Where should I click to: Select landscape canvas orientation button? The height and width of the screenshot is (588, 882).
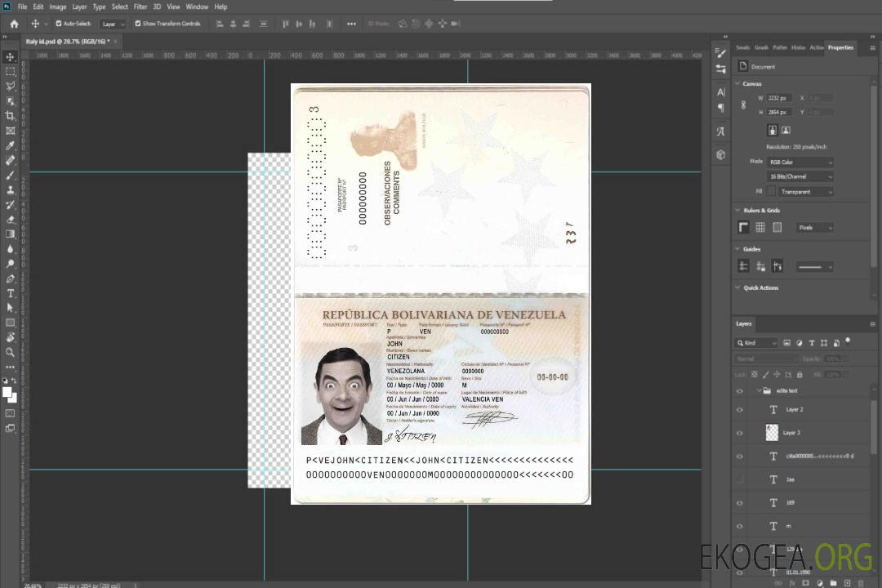(786, 130)
